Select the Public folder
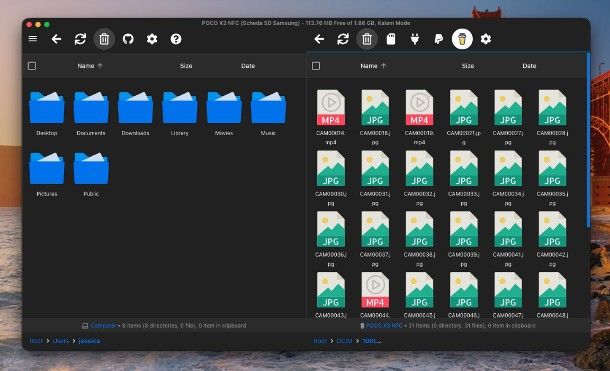Viewport: 610px width, 371px height. [91, 173]
